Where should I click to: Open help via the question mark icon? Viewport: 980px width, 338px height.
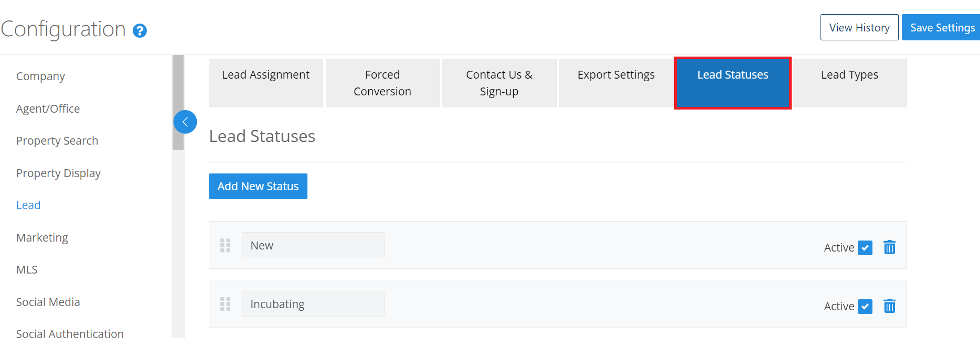click(140, 31)
